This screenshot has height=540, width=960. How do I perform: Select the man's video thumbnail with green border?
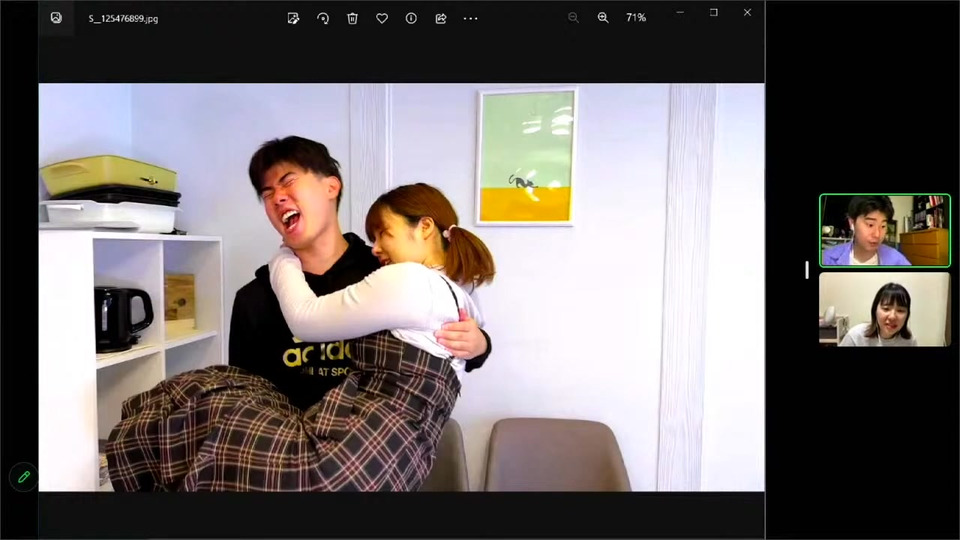click(885, 230)
